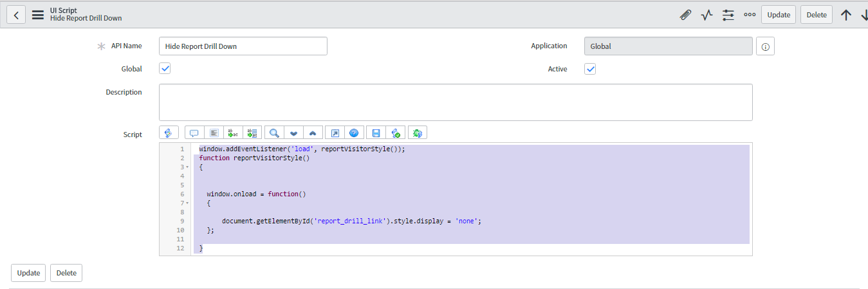Show Application field info icon

click(x=765, y=46)
